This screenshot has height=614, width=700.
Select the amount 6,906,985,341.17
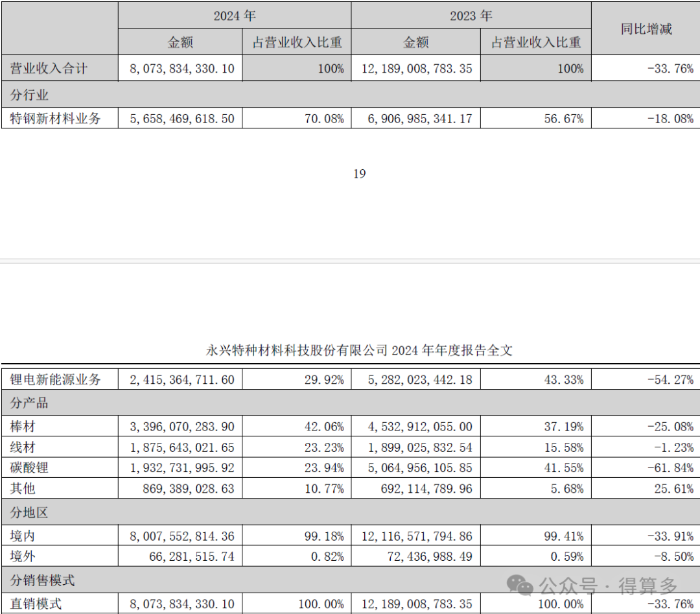(x=419, y=119)
